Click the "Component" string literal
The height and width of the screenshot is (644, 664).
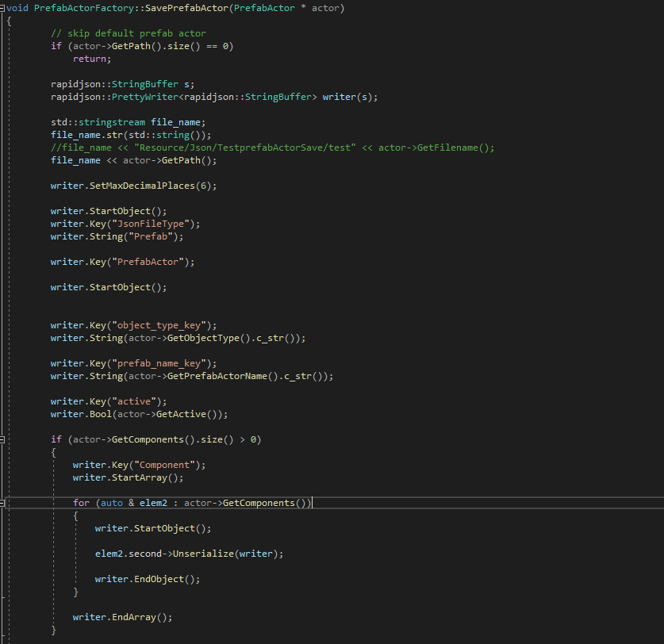pyautogui.click(x=164, y=466)
